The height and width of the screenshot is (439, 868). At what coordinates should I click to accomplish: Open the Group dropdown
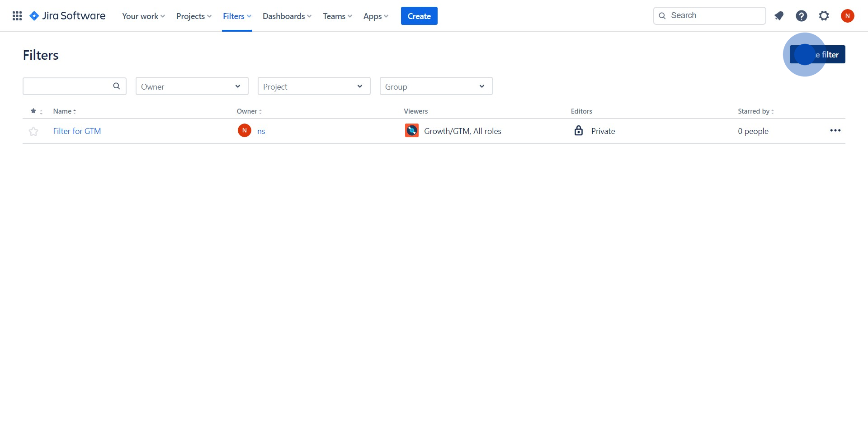coord(435,86)
